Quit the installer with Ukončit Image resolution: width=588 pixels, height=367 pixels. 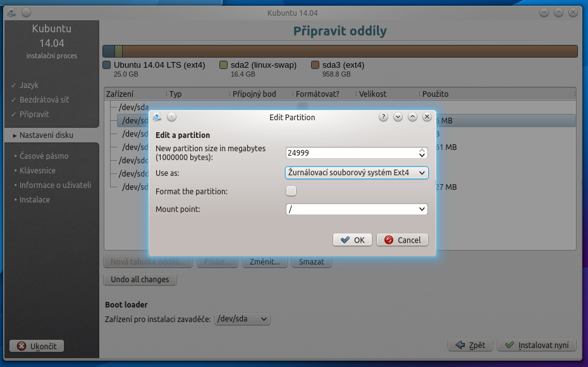click(37, 346)
